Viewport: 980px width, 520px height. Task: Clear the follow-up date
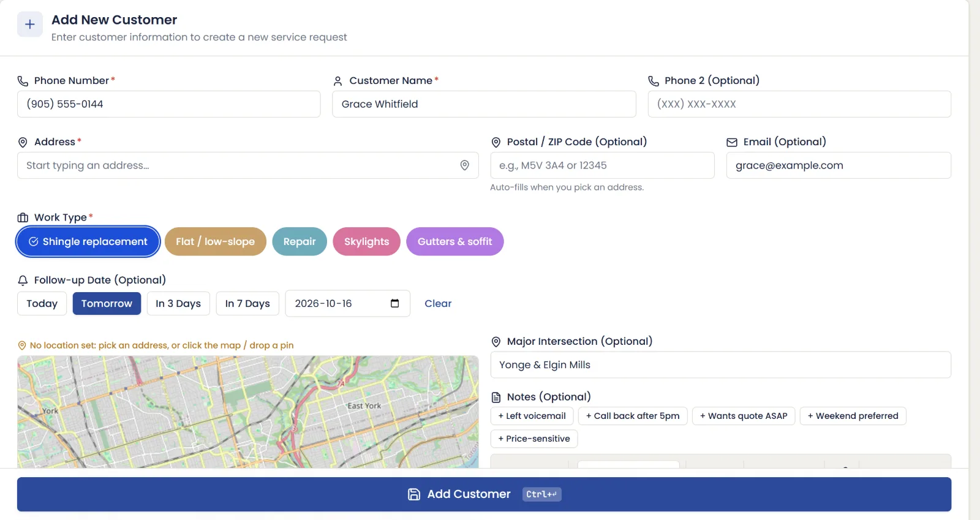(x=438, y=303)
